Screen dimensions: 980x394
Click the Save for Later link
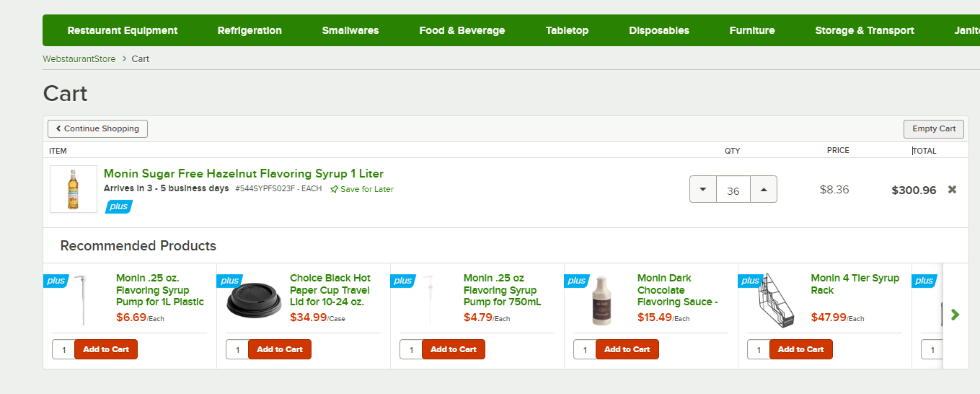(x=362, y=189)
